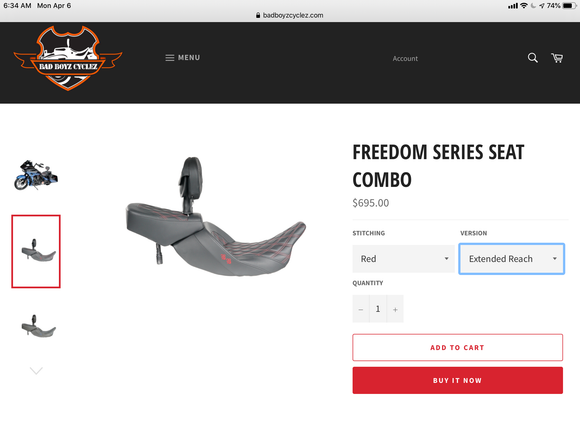
Task: Click the quantity input field
Action: point(378,309)
